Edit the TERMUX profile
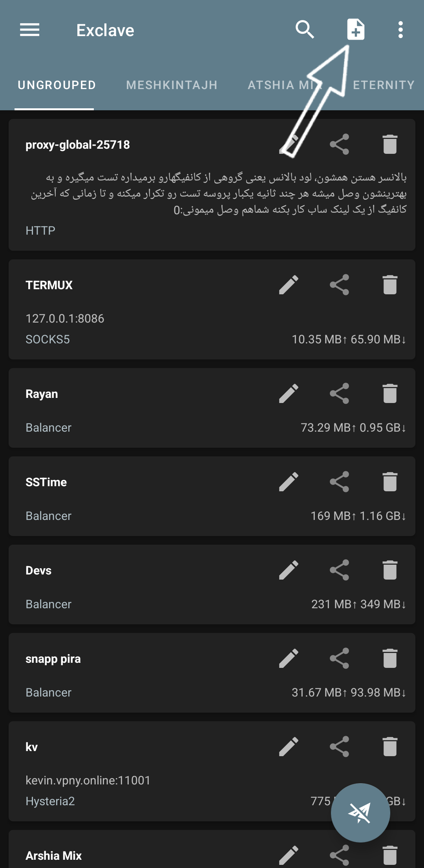The width and height of the screenshot is (424, 868). (289, 285)
